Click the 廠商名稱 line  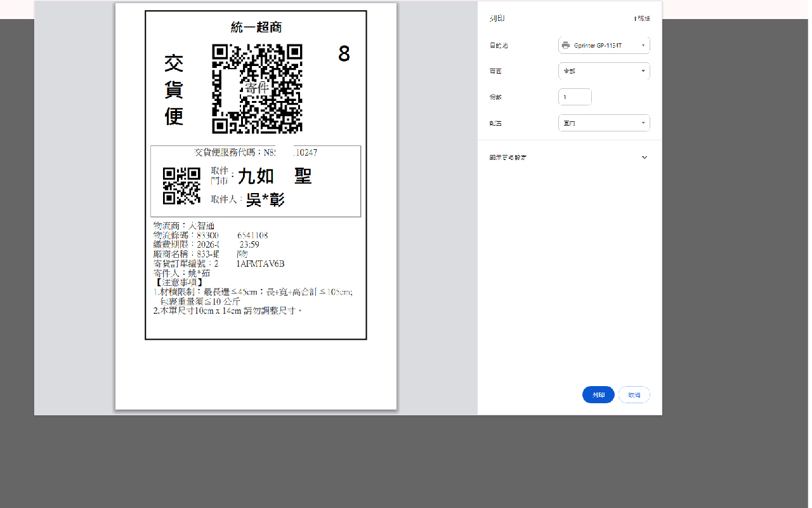(200, 254)
